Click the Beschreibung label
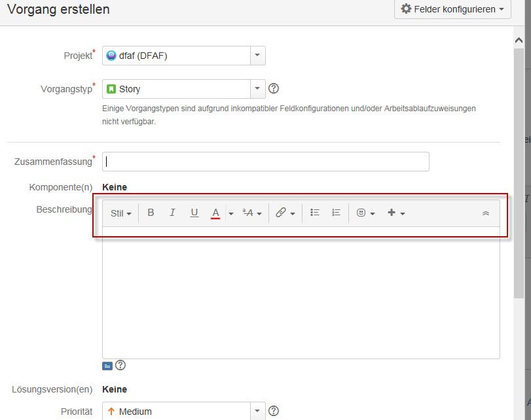Image resolution: width=531 pixels, height=420 pixels. pyautogui.click(x=64, y=209)
